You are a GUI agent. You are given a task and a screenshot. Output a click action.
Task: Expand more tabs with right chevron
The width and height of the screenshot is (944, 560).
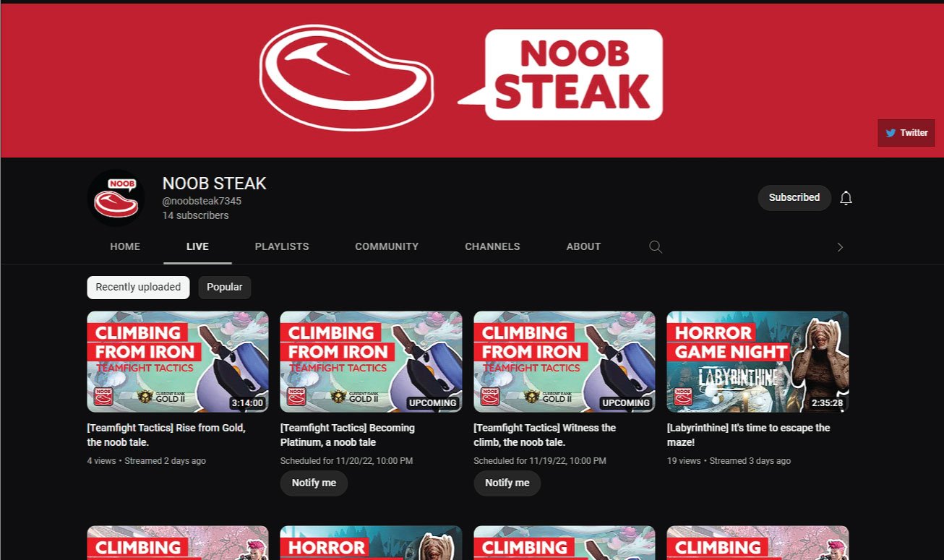[x=840, y=247]
